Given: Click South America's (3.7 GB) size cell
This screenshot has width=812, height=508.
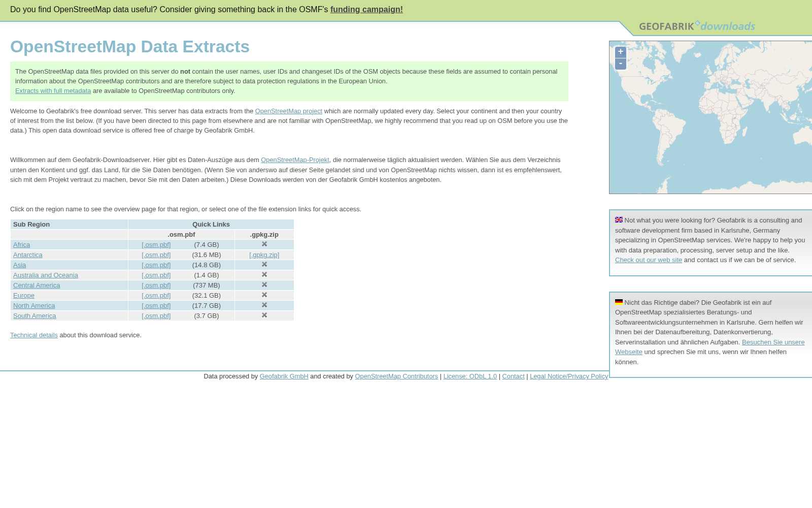Looking at the screenshot, I should [x=207, y=316].
